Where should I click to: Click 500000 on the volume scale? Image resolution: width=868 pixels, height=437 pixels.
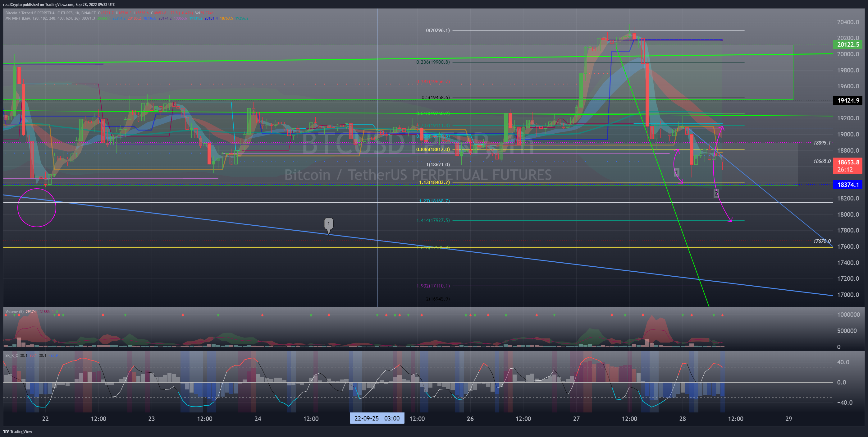click(847, 331)
